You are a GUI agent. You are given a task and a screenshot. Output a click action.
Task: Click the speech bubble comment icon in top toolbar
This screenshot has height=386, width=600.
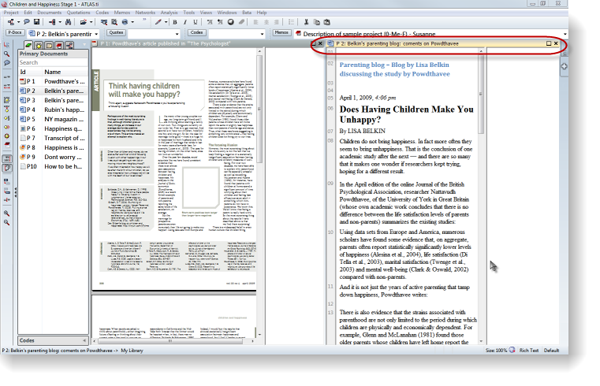27,22
